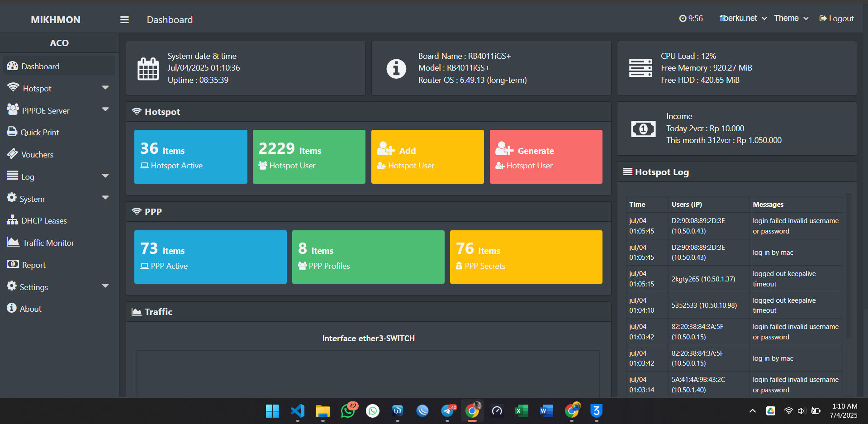Click the Hotspot Log panel scrollbar
This screenshot has width=868, height=424.
[x=849, y=294]
